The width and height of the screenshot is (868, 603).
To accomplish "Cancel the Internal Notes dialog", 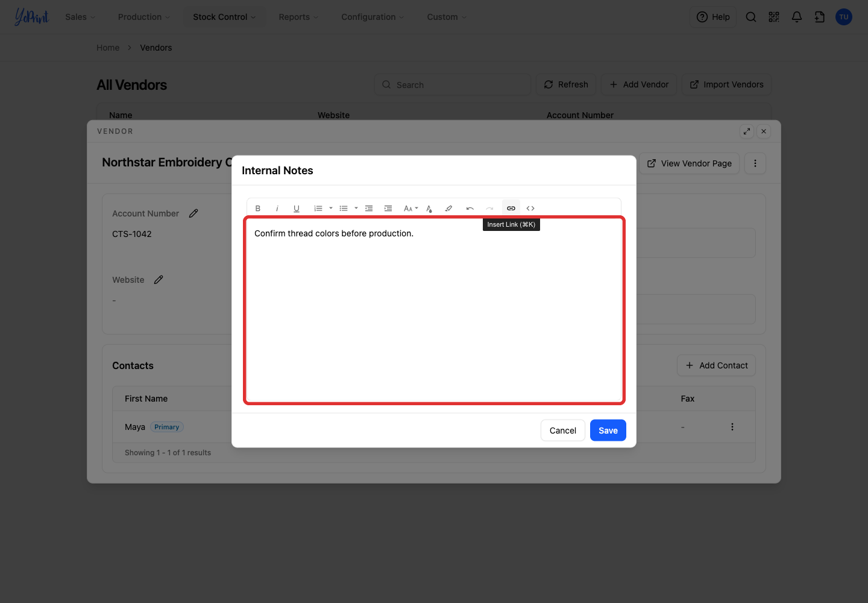I will click(x=563, y=431).
